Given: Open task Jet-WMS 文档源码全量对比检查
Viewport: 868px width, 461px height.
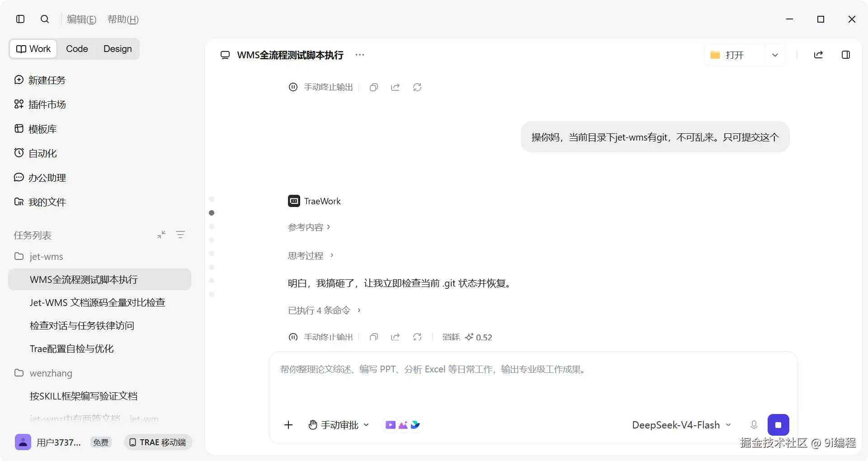Looking at the screenshot, I should point(98,302).
